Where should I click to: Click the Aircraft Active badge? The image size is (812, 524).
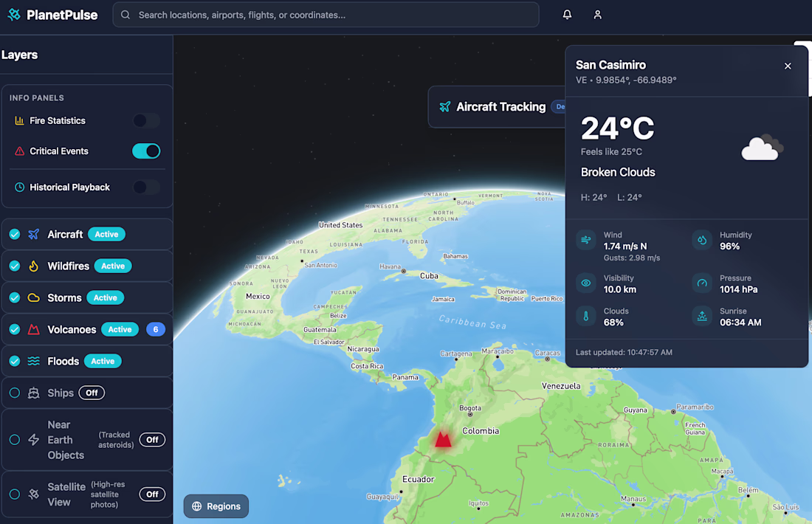[107, 235]
